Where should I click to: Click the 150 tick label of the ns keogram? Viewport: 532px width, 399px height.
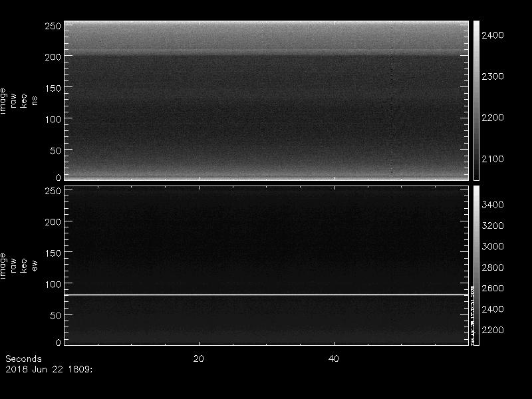tap(53, 88)
